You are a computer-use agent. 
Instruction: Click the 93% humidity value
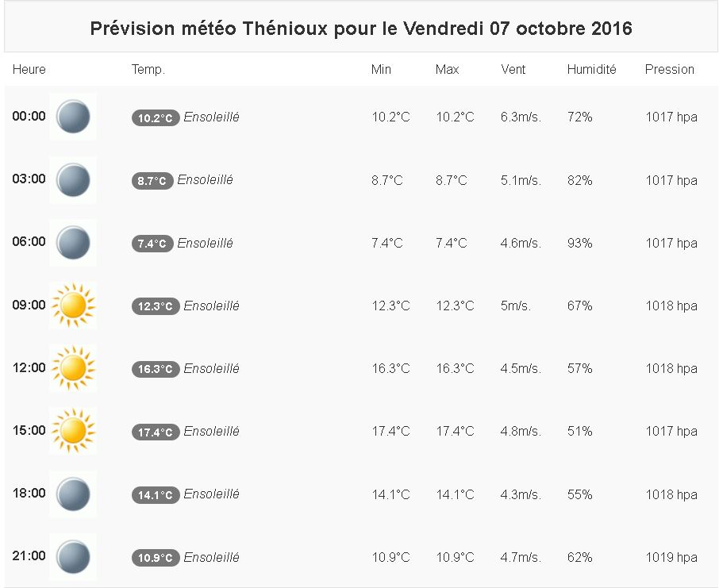pos(579,243)
